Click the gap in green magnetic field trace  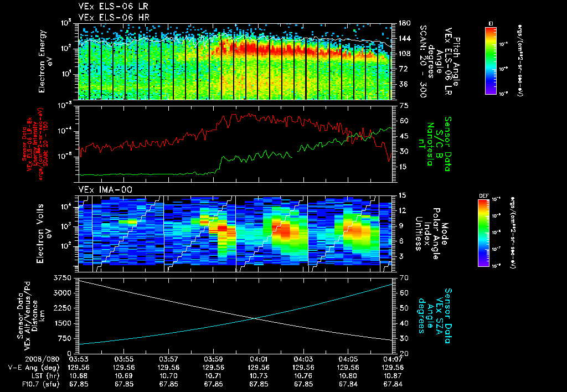[295, 154]
